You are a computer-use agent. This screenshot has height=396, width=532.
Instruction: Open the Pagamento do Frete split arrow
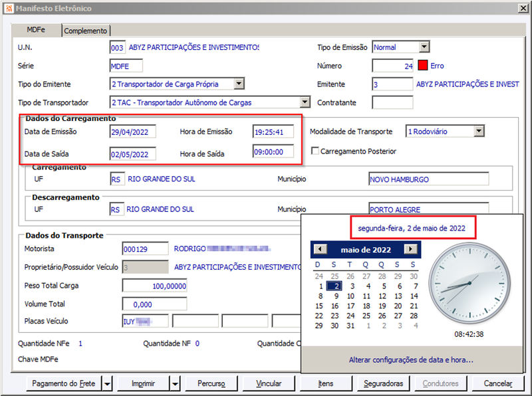point(107,384)
